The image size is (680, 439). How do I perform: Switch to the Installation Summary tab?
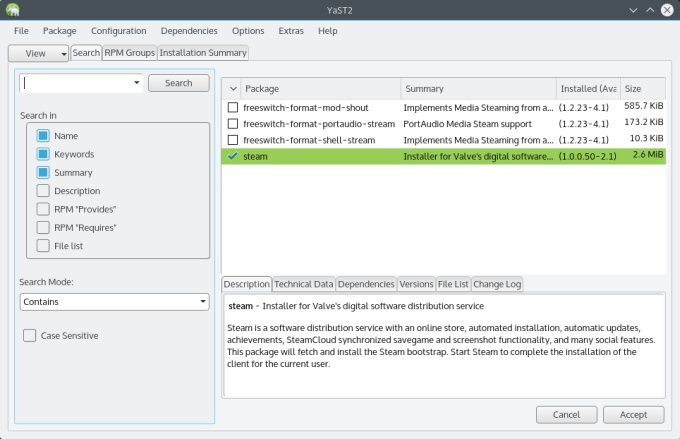(203, 53)
